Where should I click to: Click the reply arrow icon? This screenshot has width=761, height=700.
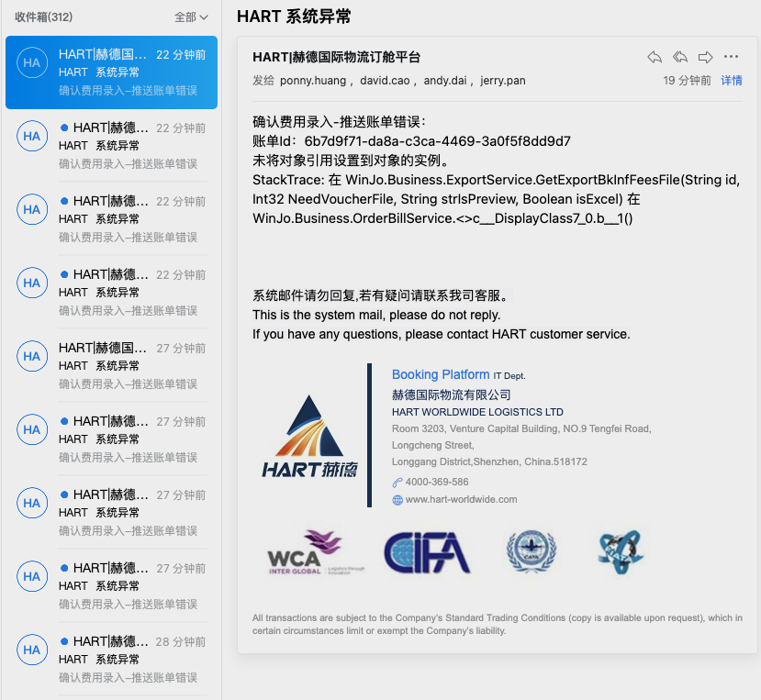point(655,57)
